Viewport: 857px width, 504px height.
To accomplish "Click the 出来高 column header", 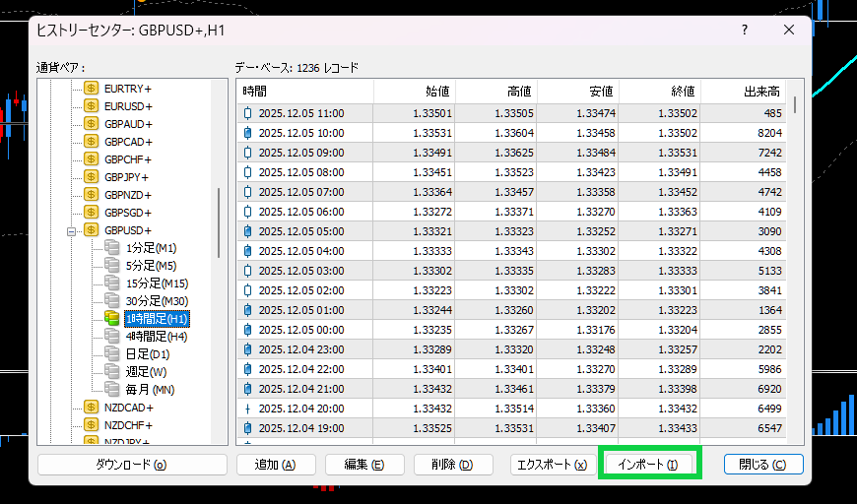I will 746,92.
